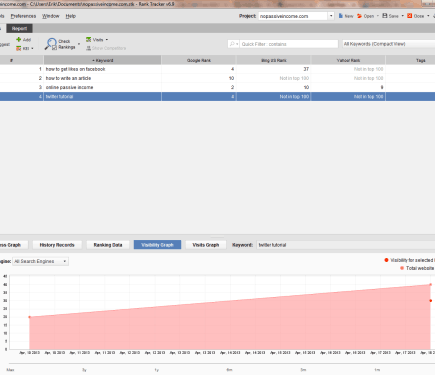
Task: Click the Open project folder icon
Action: tap(360, 16)
